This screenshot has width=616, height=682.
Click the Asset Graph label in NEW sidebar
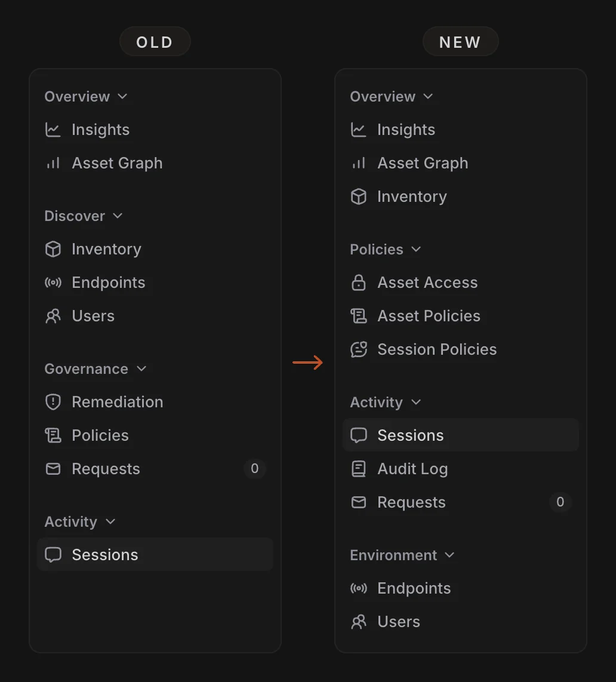423,163
